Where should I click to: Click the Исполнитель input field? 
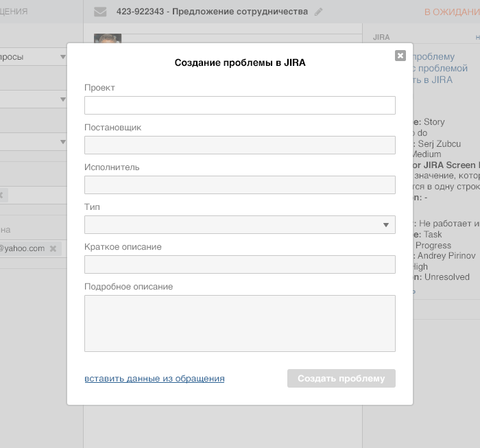point(240,185)
